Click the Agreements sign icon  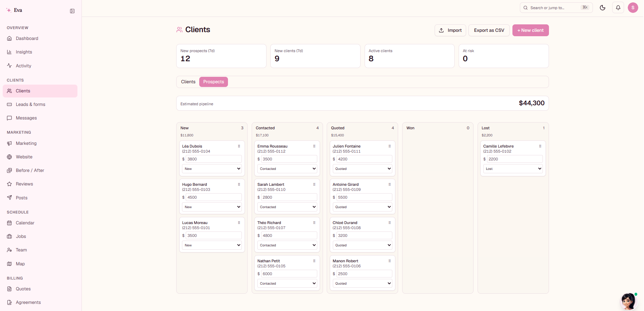(x=9, y=303)
